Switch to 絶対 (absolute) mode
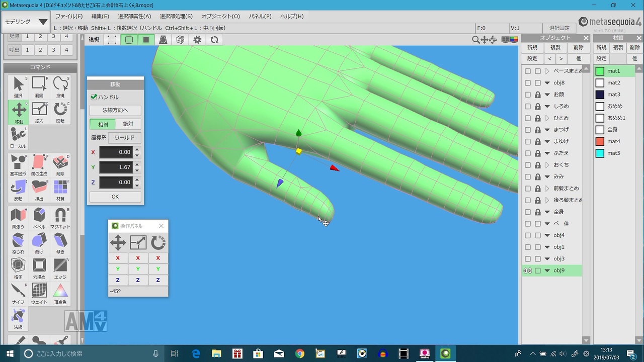 (128, 124)
